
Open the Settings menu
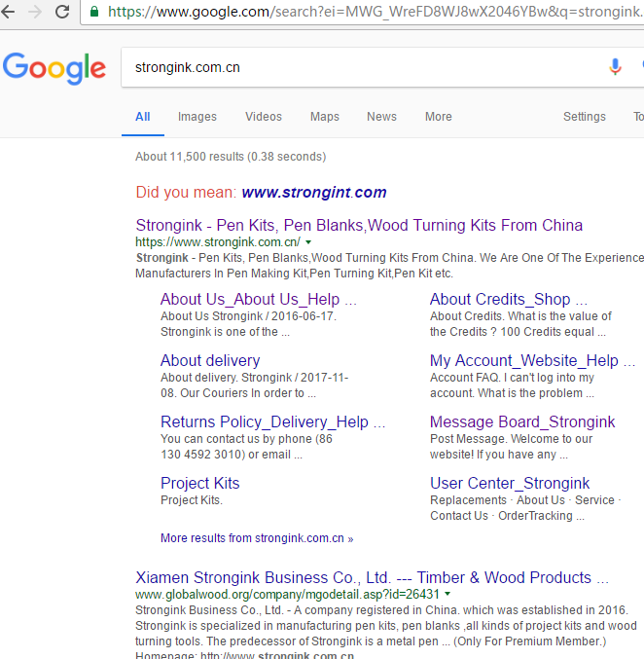585,117
